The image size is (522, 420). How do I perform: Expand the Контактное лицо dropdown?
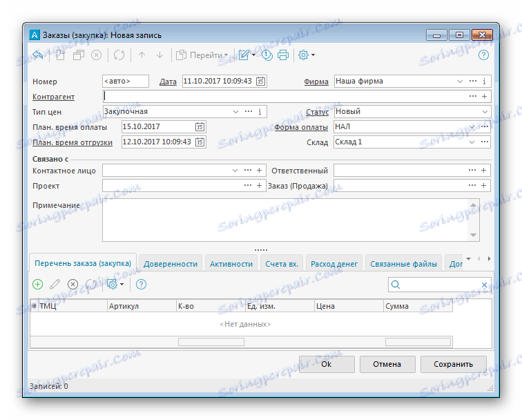pos(235,171)
